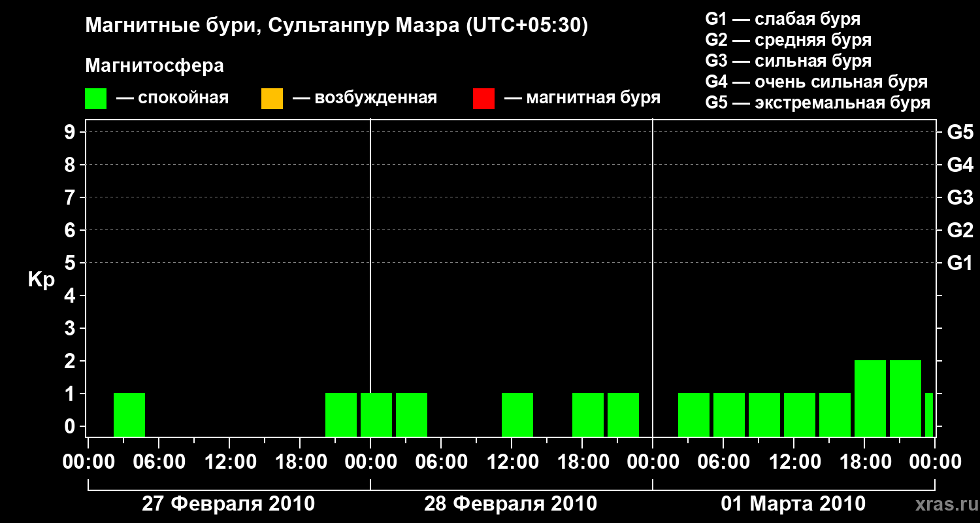Click the «Kp» axis title
This screenshot has height=523, width=980.
[x=41, y=280]
